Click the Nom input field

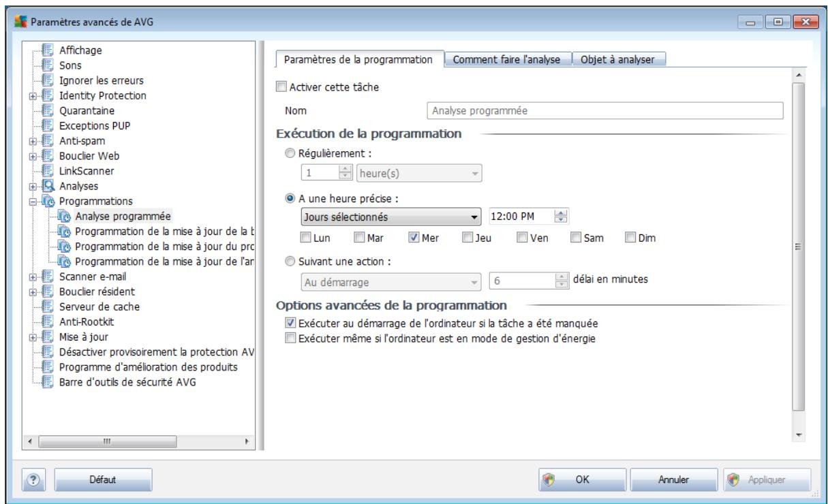pos(604,110)
